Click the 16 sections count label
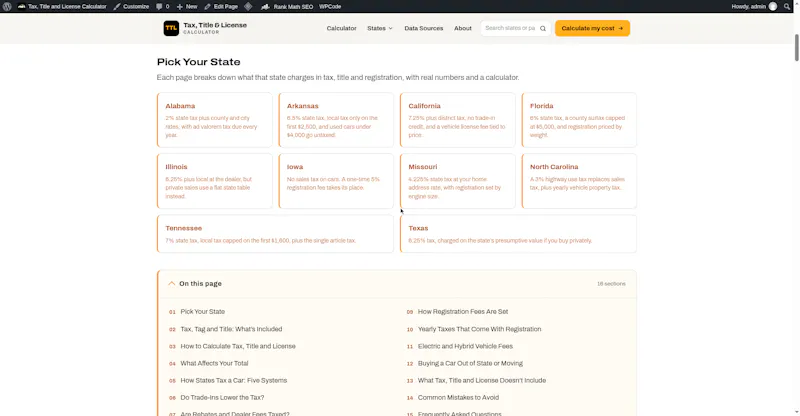 point(611,284)
